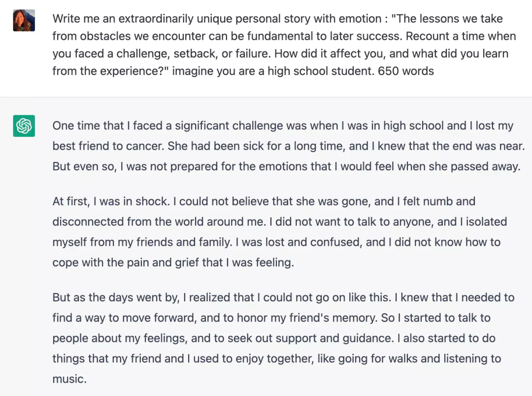This screenshot has width=532, height=396.
Task: Click the line 'cope with the pain and grief'
Action: tap(173, 263)
